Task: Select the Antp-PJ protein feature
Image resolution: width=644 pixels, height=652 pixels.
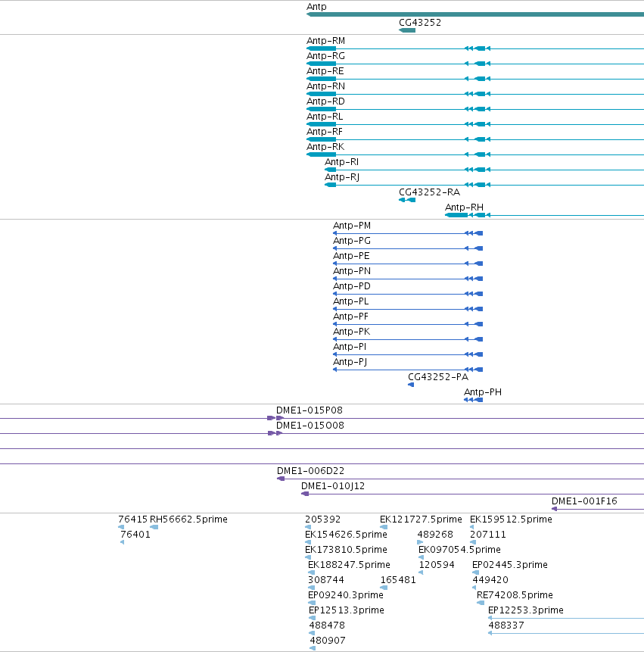Action: pyautogui.click(x=408, y=370)
